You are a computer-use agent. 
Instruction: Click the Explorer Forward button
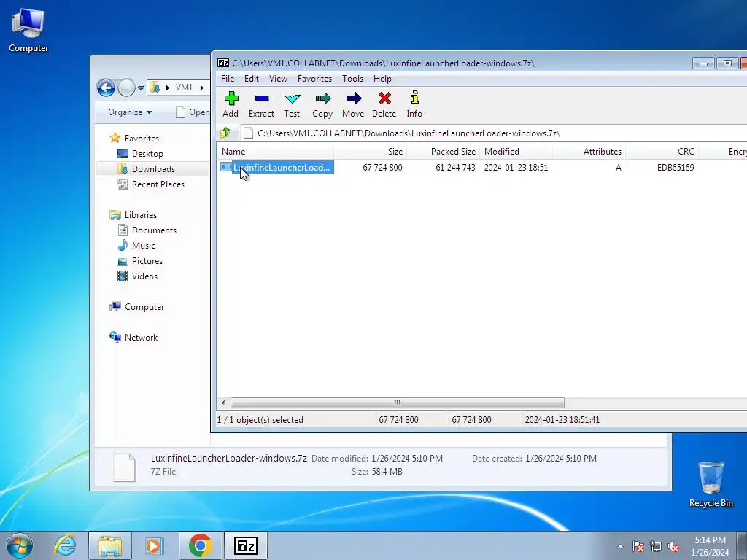pos(126,87)
